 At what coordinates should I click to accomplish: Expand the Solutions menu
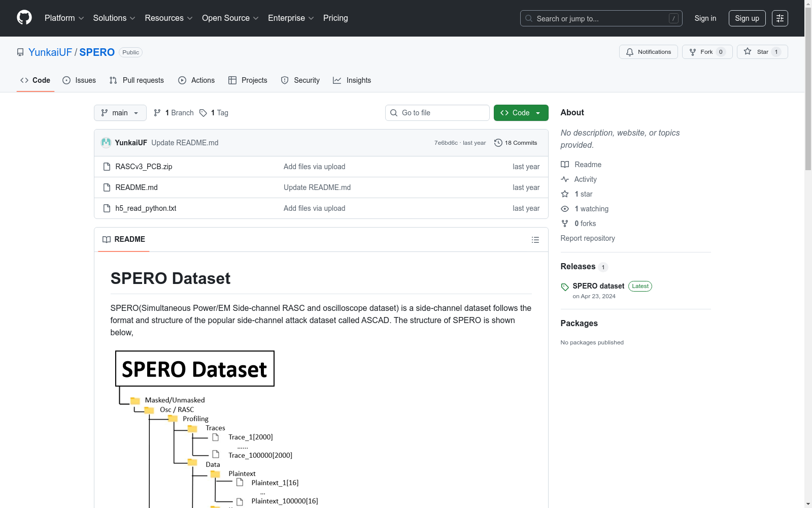tap(114, 18)
